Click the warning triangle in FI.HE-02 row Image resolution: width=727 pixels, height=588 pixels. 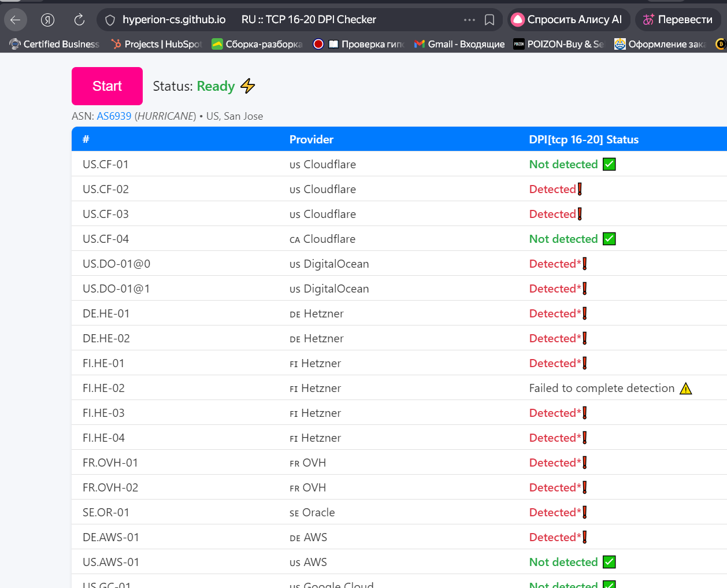(x=686, y=389)
